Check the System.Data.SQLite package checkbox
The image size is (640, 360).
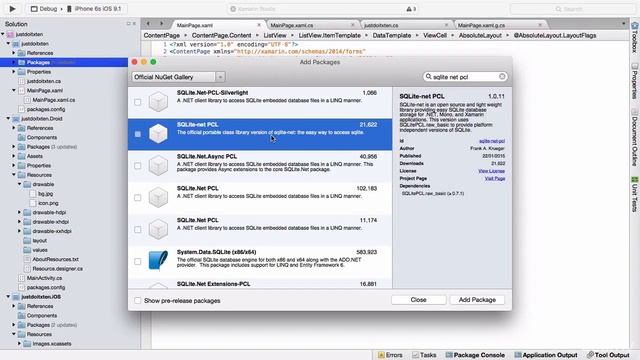[x=138, y=261]
